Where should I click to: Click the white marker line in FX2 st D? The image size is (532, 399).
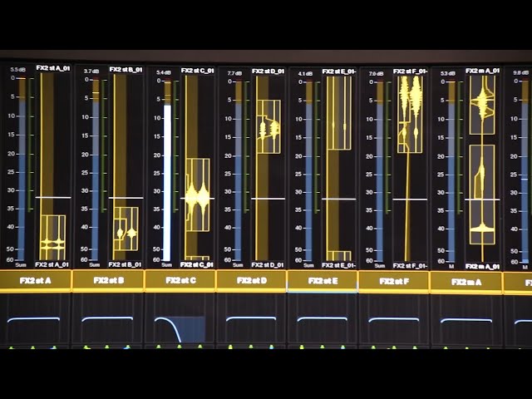point(268,199)
